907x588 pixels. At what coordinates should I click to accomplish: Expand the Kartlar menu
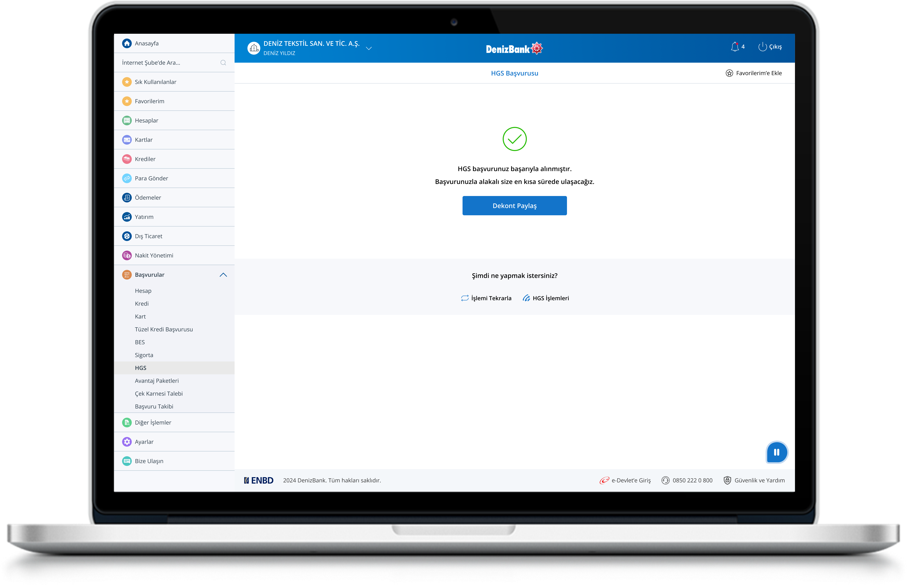click(144, 140)
